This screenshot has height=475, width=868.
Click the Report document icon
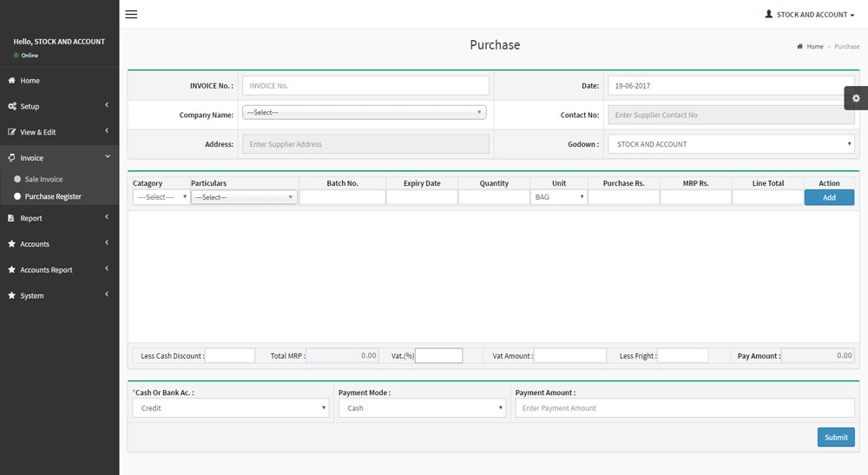11,218
